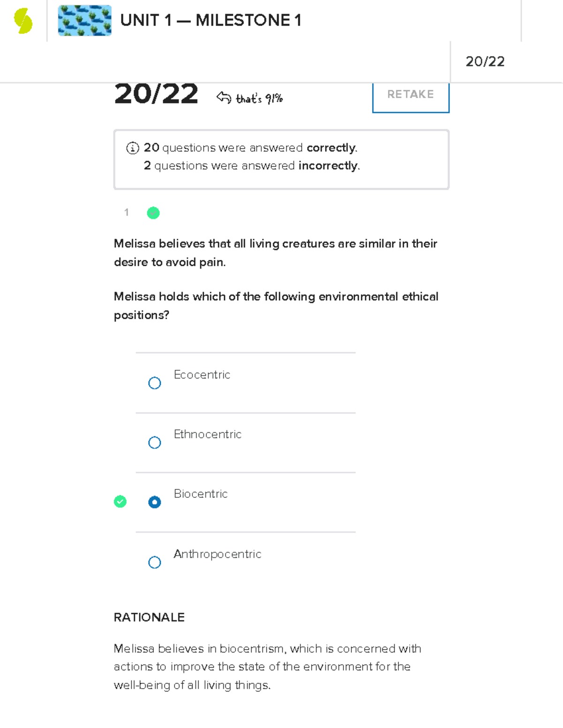563x728 pixels.
Task: Click the large 20/22 score heading
Action: (x=156, y=94)
